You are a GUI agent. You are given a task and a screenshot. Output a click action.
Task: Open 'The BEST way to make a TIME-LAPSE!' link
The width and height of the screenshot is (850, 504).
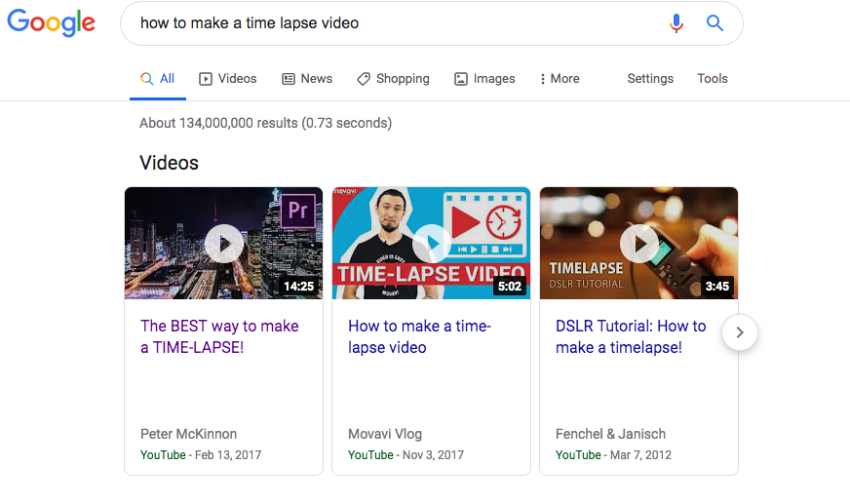(219, 336)
